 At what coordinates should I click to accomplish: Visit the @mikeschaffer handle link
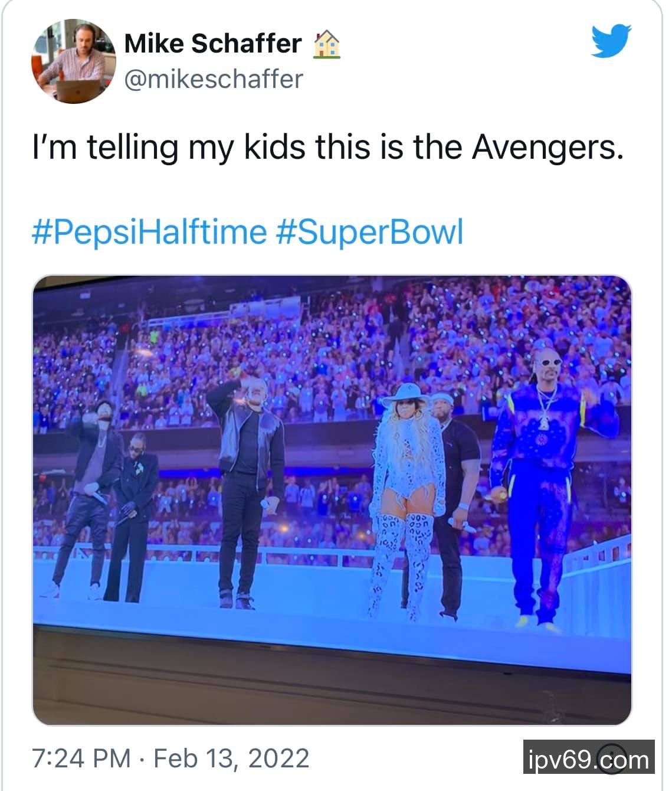[x=214, y=79]
